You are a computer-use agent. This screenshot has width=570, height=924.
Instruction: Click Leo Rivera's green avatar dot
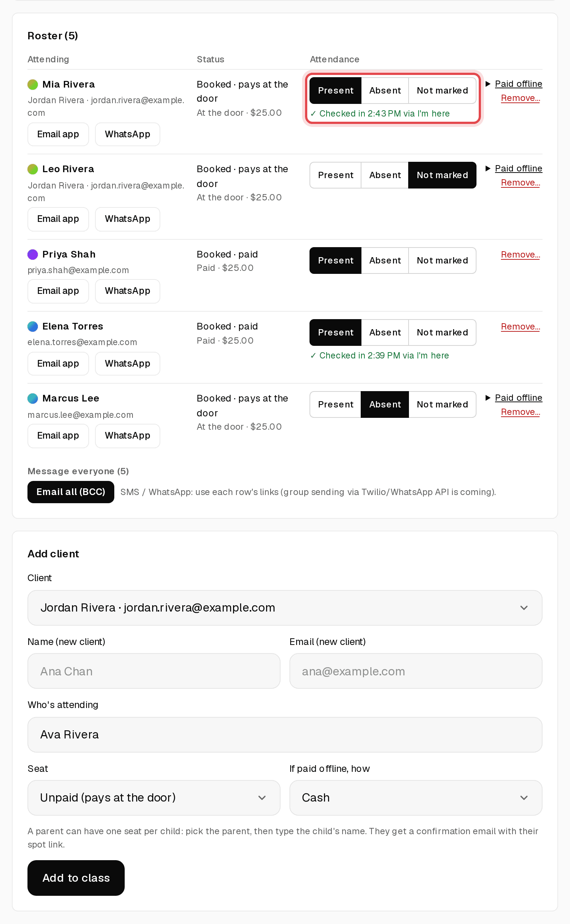(33, 169)
